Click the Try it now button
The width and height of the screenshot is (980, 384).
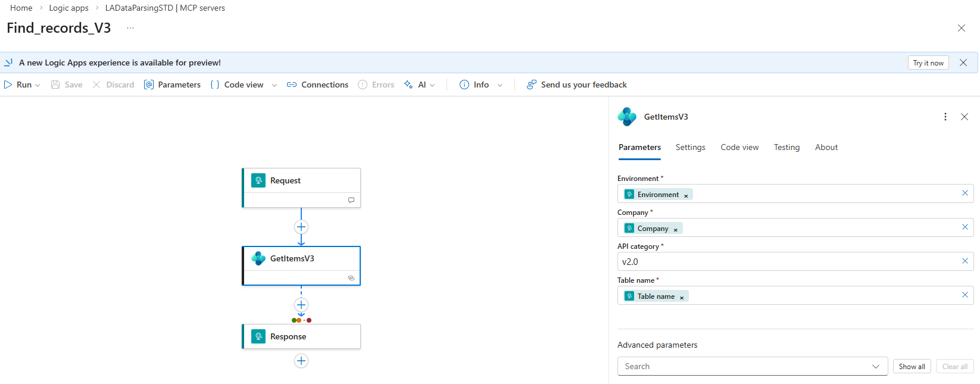point(928,63)
